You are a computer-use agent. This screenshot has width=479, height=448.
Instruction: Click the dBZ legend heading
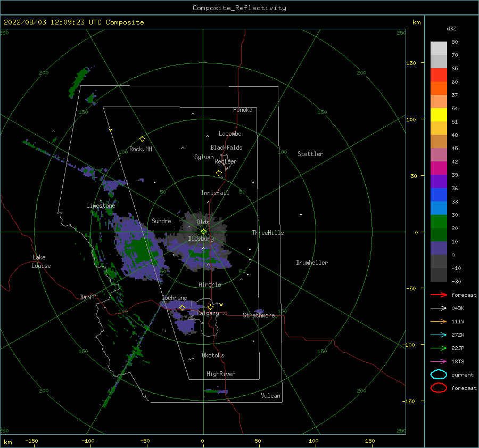coord(451,28)
